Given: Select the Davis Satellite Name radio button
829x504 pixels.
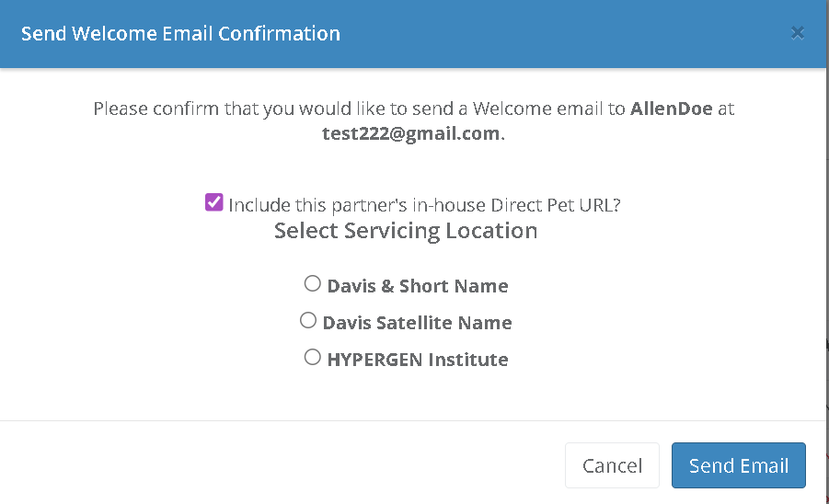Looking at the screenshot, I should point(308,321).
